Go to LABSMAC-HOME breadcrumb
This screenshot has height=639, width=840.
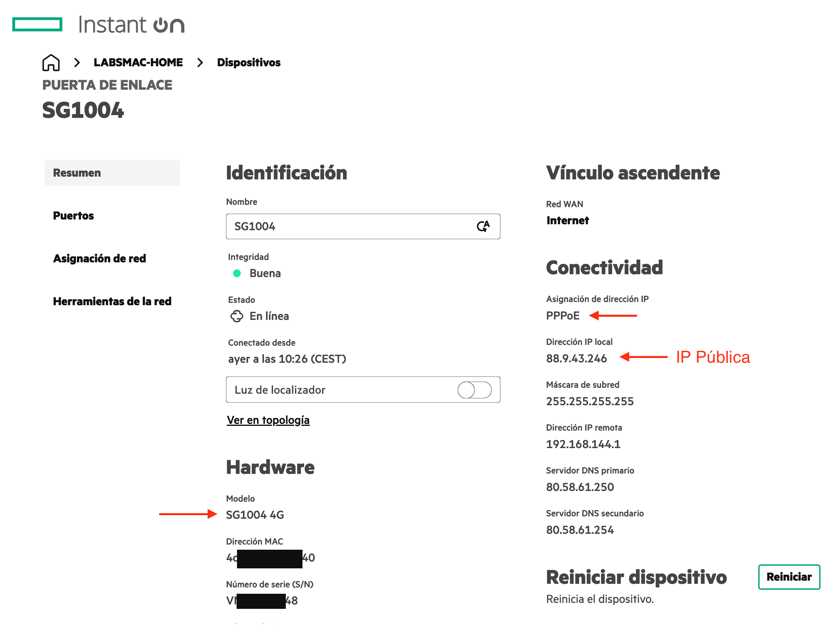138,63
